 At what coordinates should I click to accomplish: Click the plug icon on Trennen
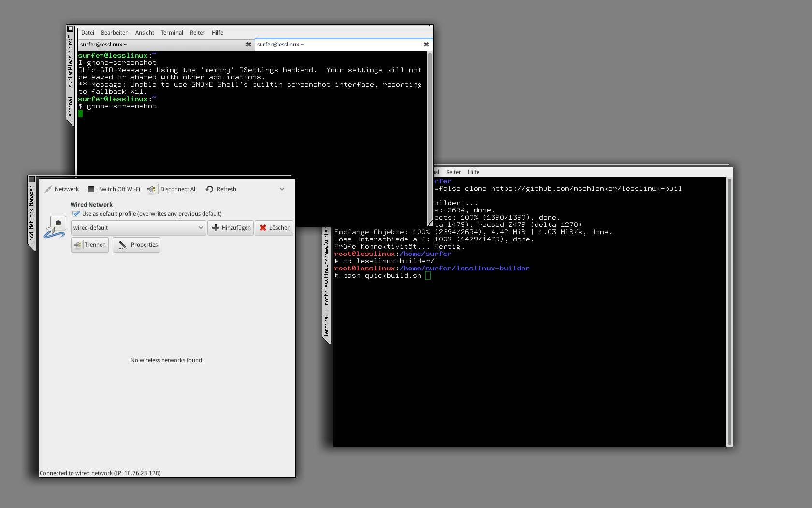[x=77, y=245]
